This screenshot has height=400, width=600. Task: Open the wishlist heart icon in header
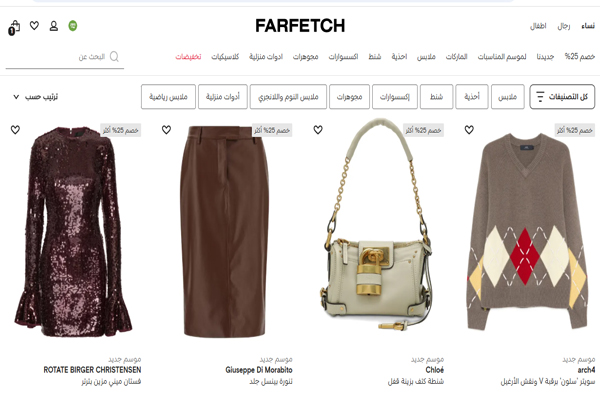[x=34, y=26]
